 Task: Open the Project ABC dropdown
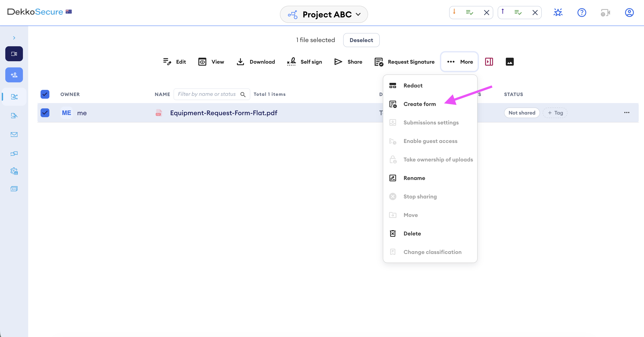[324, 15]
